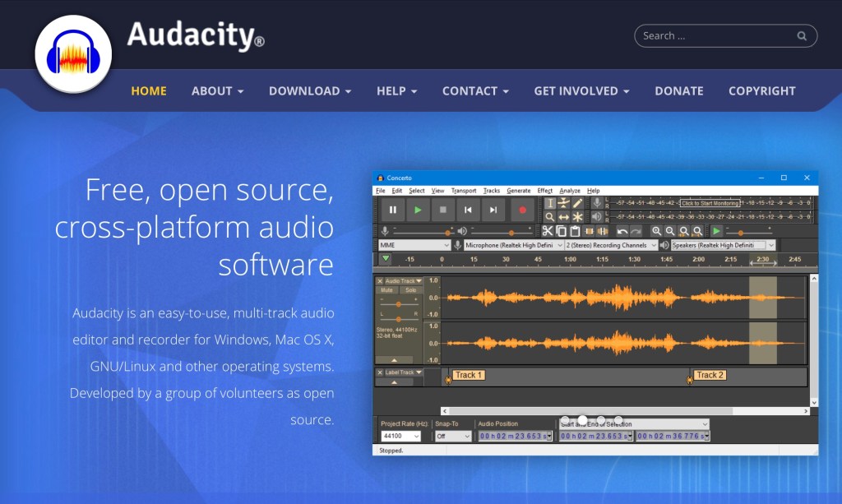
Task: Toggle Mute on the Audio Track
Action: click(386, 290)
